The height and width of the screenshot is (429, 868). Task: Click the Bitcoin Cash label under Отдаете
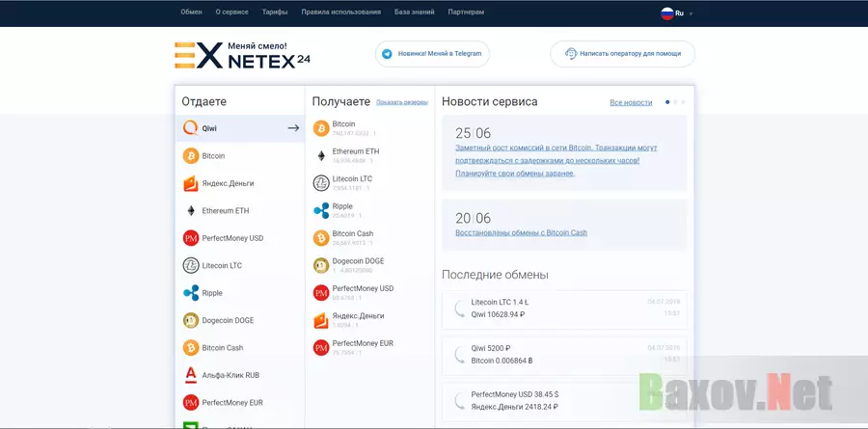[223, 348]
